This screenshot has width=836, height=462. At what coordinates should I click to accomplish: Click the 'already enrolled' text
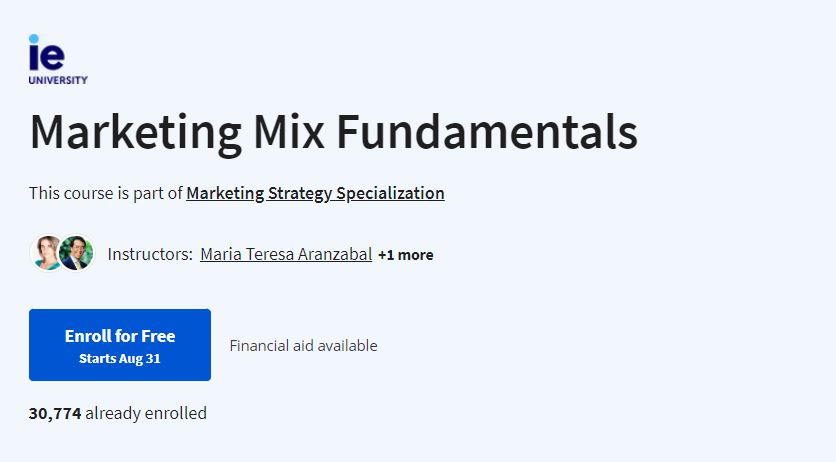[x=146, y=414]
